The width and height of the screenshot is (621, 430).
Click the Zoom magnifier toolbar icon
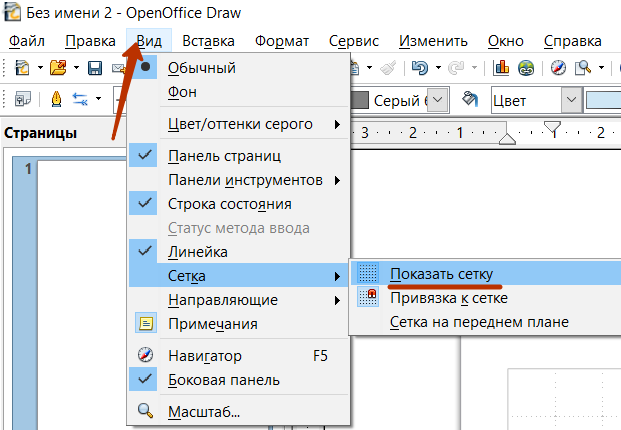(x=583, y=68)
